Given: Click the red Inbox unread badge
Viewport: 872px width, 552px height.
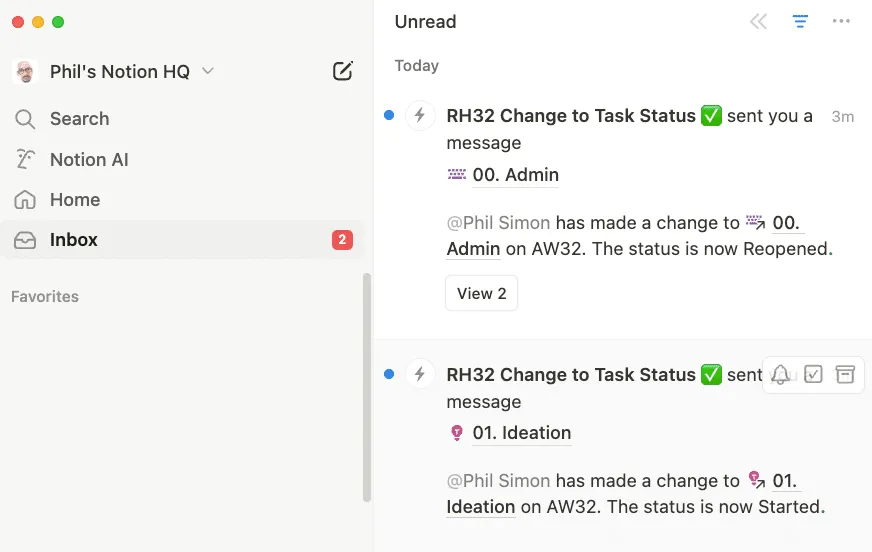Looking at the screenshot, I should click(x=342, y=240).
